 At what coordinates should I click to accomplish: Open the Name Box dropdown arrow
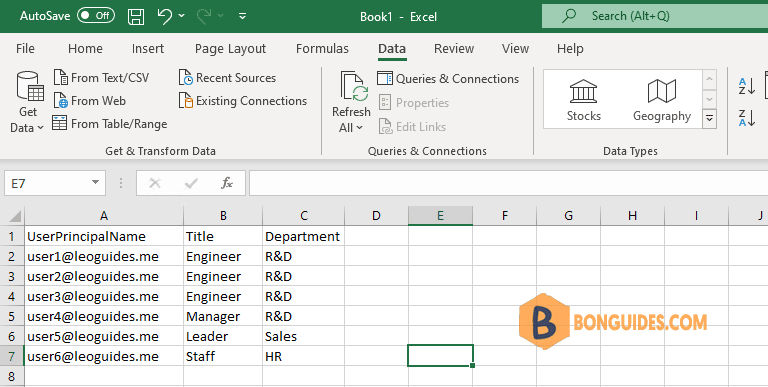(96, 183)
